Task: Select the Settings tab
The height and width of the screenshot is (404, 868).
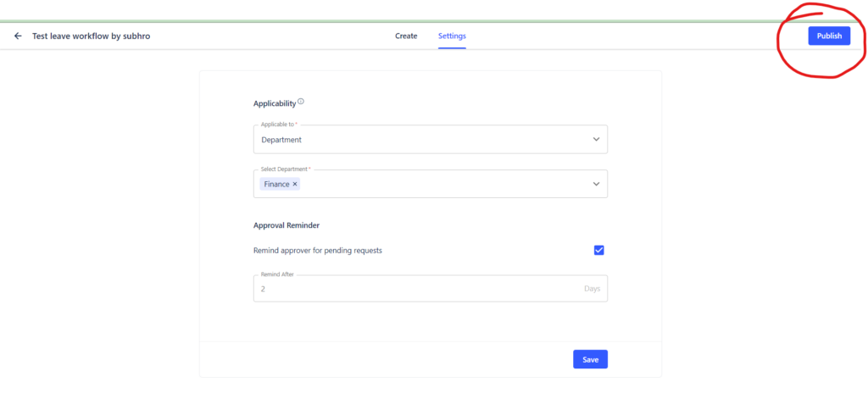Action: click(x=452, y=36)
